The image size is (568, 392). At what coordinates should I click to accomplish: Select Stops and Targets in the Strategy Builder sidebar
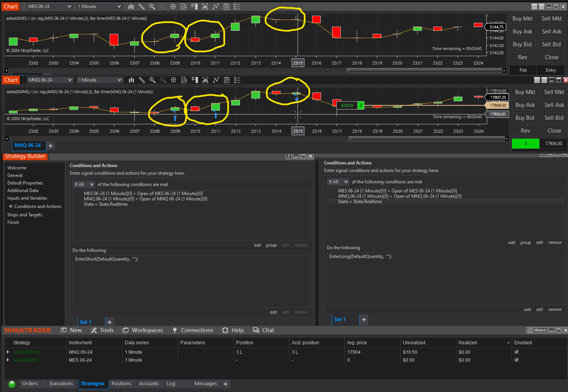click(x=25, y=215)
